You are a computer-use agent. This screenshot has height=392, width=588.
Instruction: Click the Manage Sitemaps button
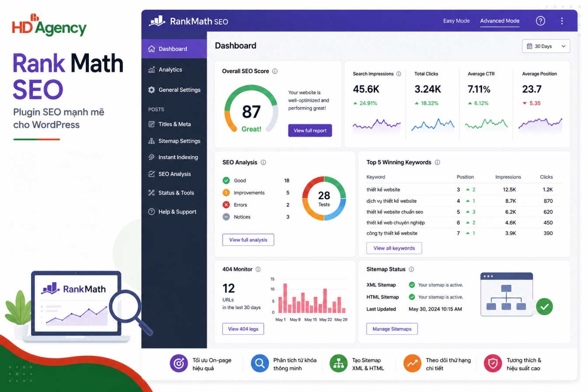[392, 329]
